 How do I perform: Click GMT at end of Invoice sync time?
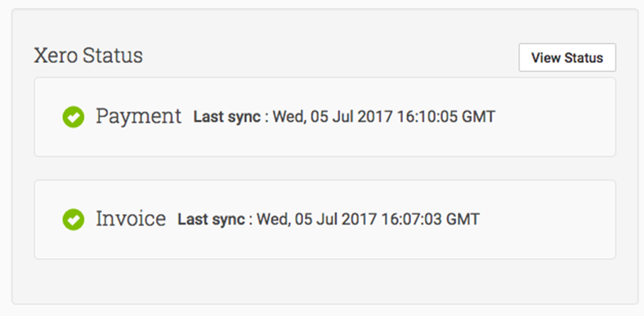pyautogui.click(x=463, y=220)
